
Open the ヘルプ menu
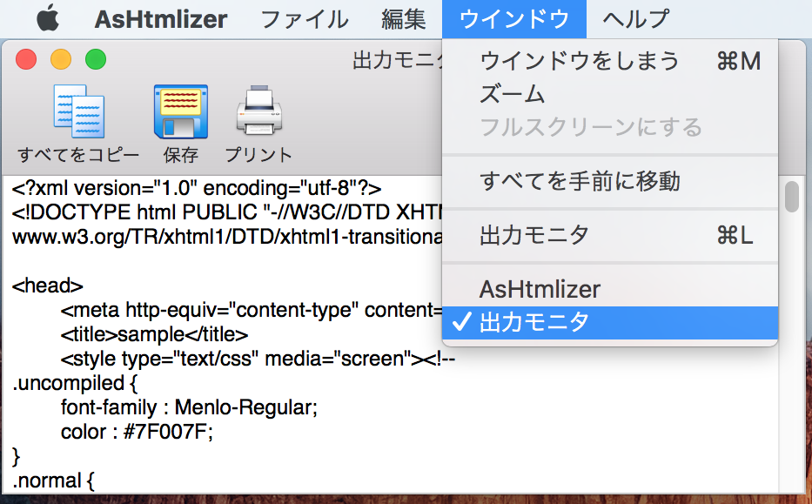(636, 18)
